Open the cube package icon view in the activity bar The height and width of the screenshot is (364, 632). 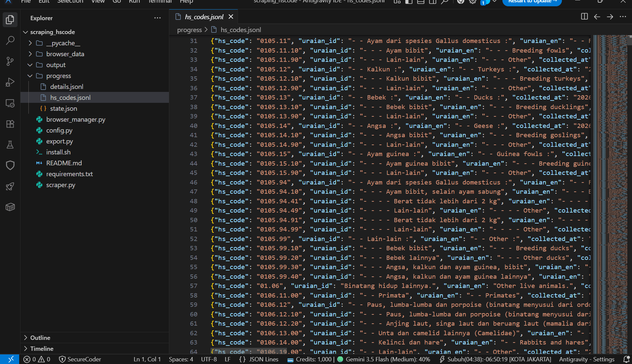pyautogui.click(x=10, y=207)
